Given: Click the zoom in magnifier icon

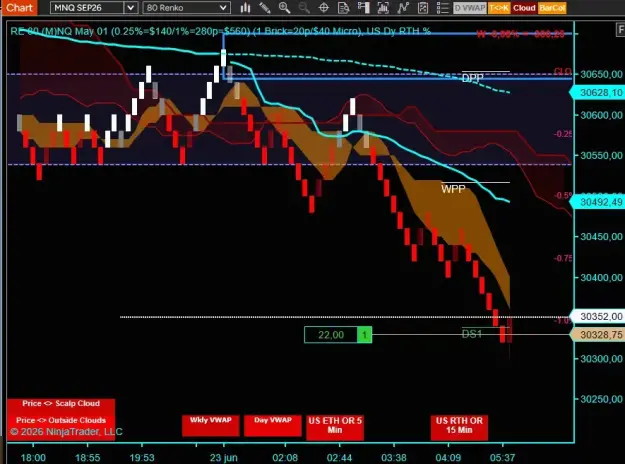Looking at the screenshot, I should 284,8.
